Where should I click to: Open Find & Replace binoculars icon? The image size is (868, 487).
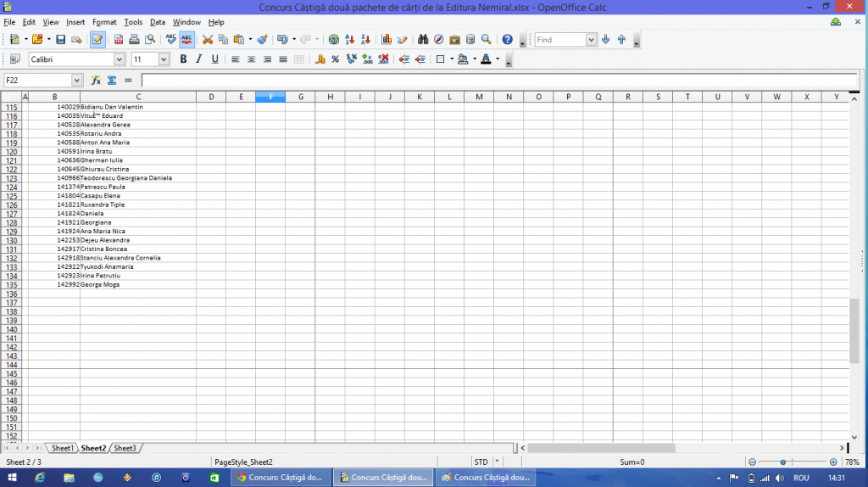pyautogui.click(x=423, y=39)
